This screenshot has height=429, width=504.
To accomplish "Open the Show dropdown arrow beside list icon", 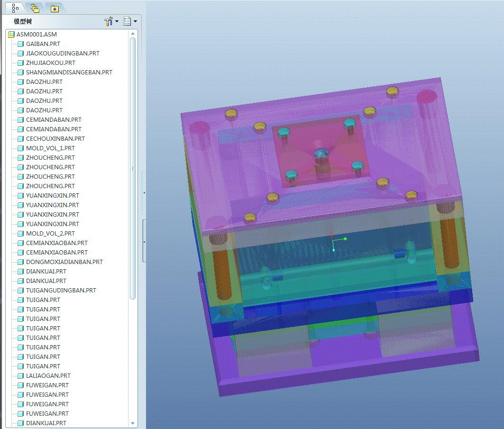I will click(x=135, y=21).
